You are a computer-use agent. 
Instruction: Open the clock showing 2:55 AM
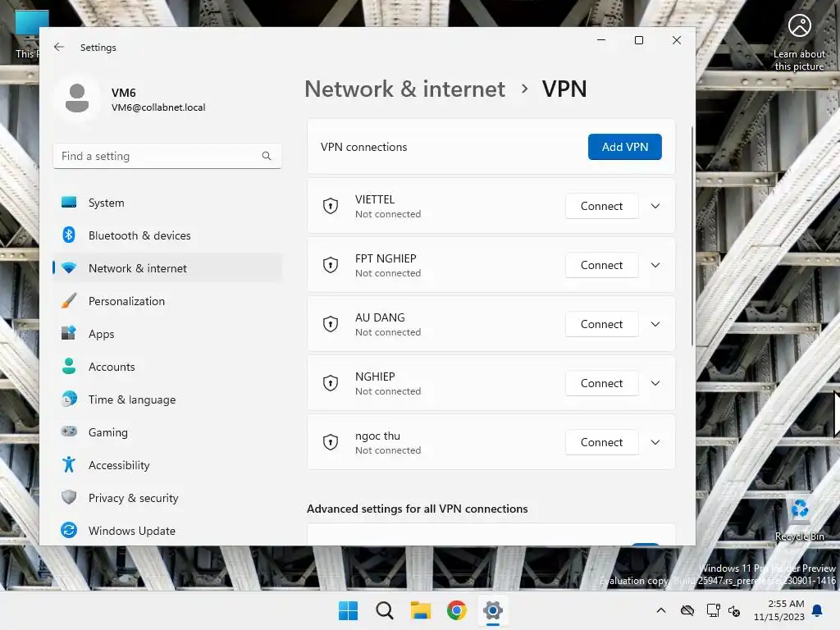point(779,610)
